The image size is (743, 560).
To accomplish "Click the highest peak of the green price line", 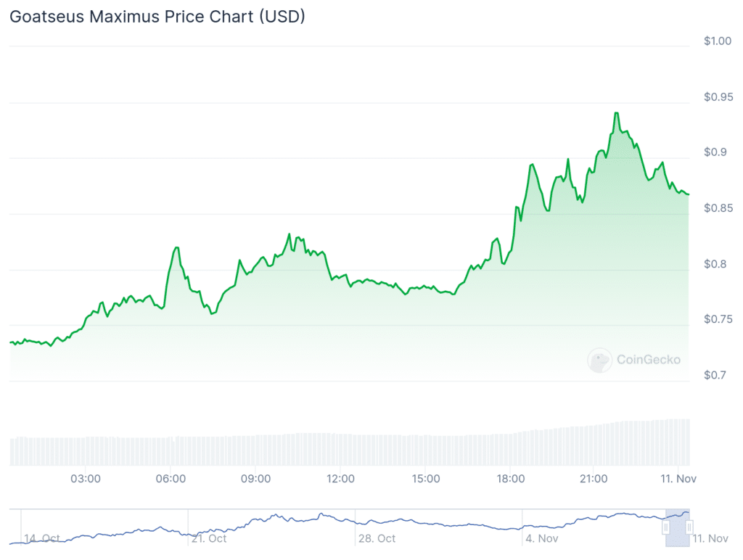I will pyautogui.click(x=616, y=113).
